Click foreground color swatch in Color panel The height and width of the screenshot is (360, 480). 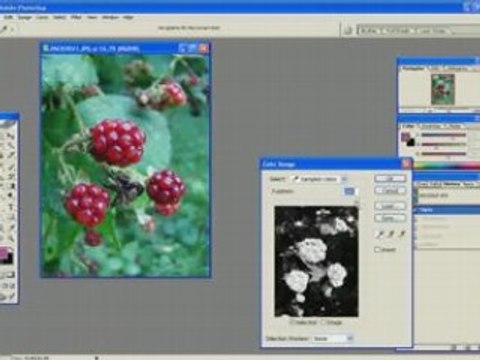coord(406,137)
